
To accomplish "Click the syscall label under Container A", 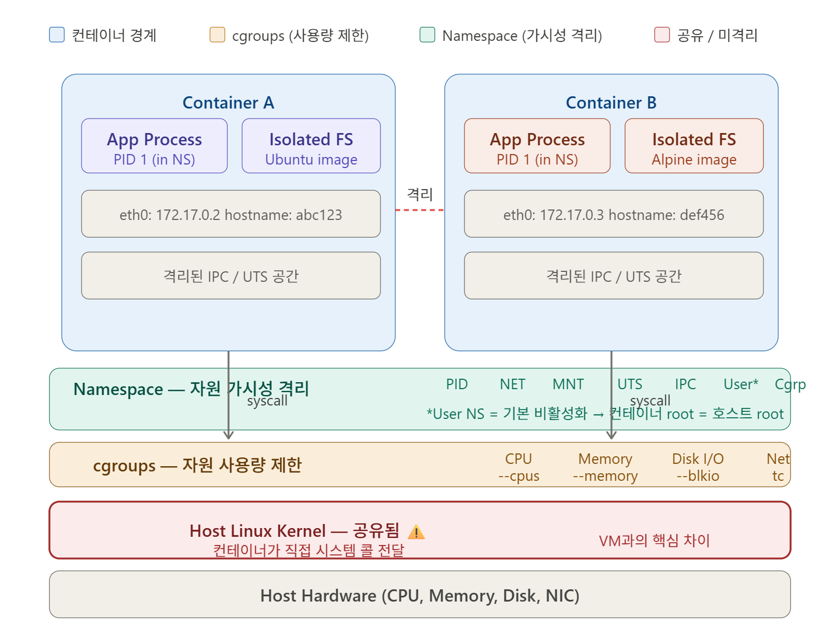I will click(x=267, y=401).
